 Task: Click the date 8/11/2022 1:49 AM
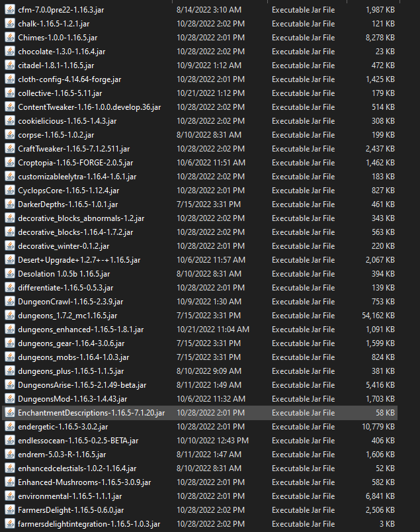(x=209, y=385)
